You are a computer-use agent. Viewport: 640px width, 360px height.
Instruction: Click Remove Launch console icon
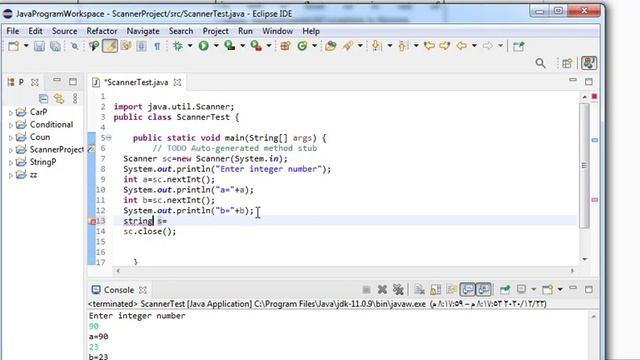[382, 290]
